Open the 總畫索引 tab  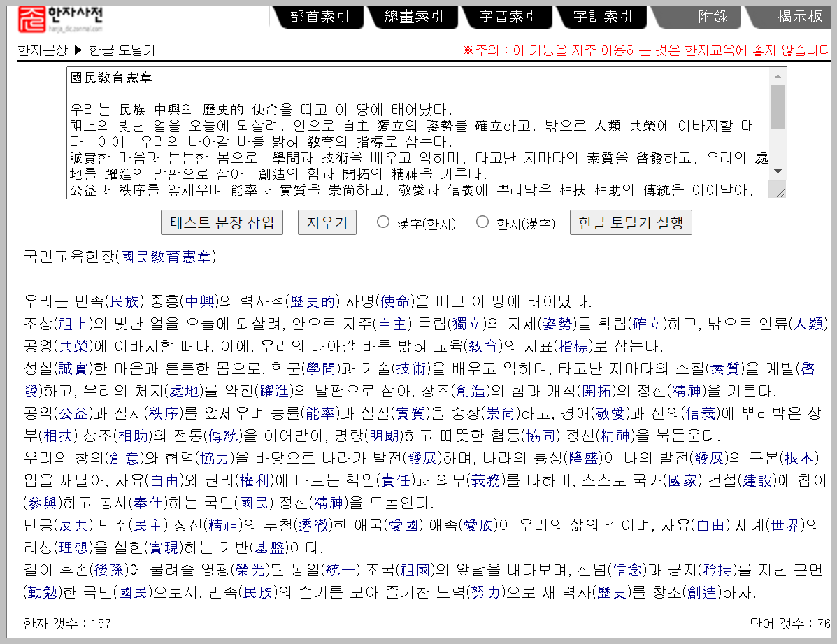coord(413,17)
